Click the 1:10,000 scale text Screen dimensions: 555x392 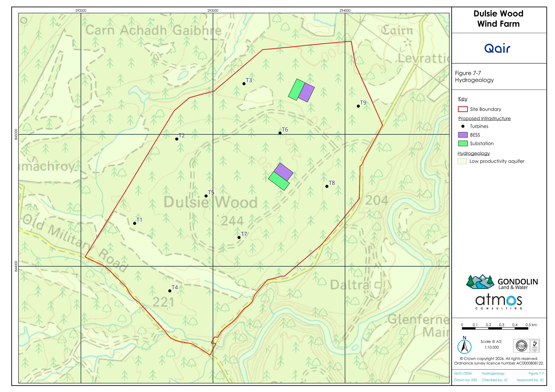[491, 347]
